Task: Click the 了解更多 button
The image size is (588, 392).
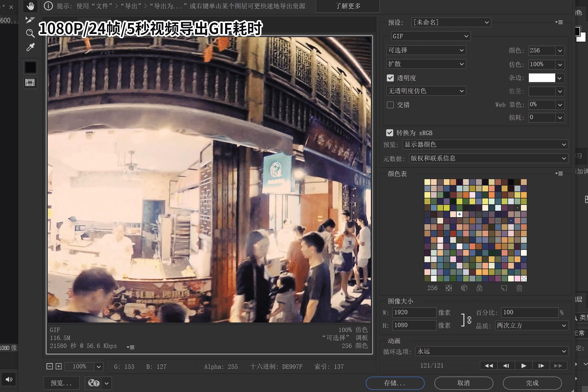Action: pos(348,6)
